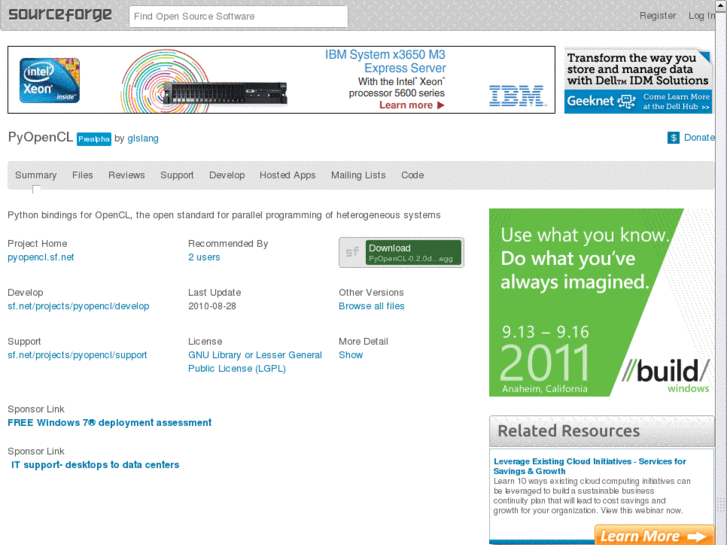Open the Code menu
The image size is (727, 545).
(x=413, y=175)
